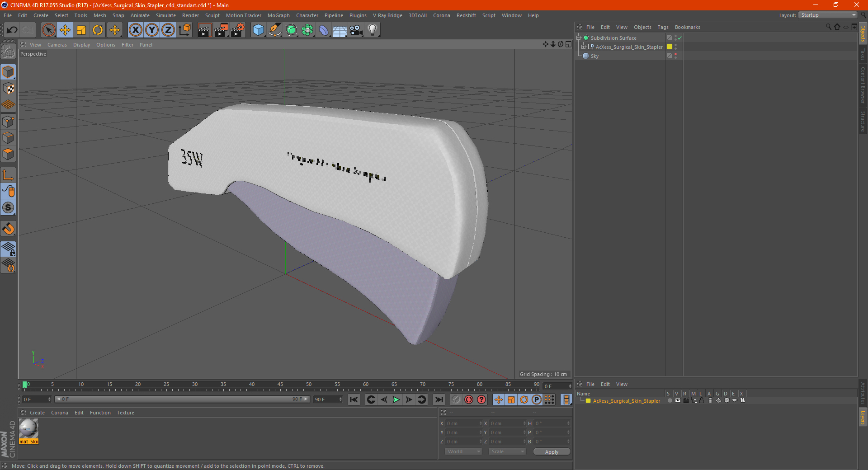Open the Material Manager Texture menu
Image resolution: width=868 pixels, height=470 pixels.
(125, 413)
